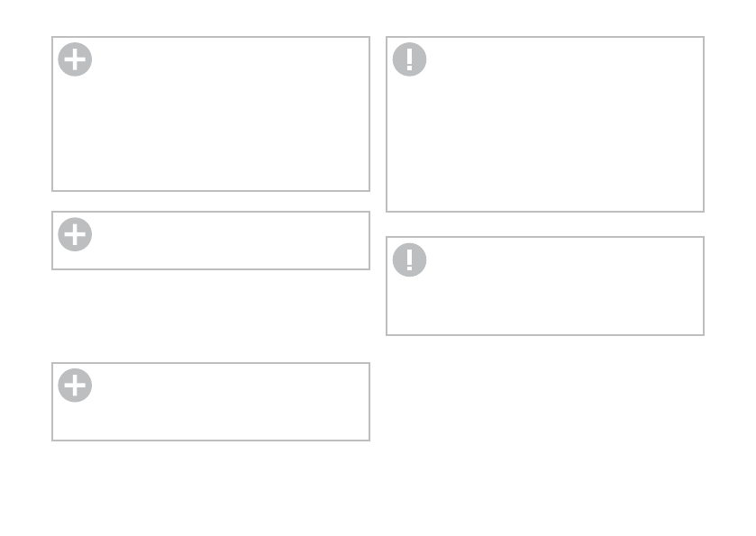Viewport: 756px width, 536px height.
Task: Click the plus icon in the middle-left box
Action: pos(75,234)
